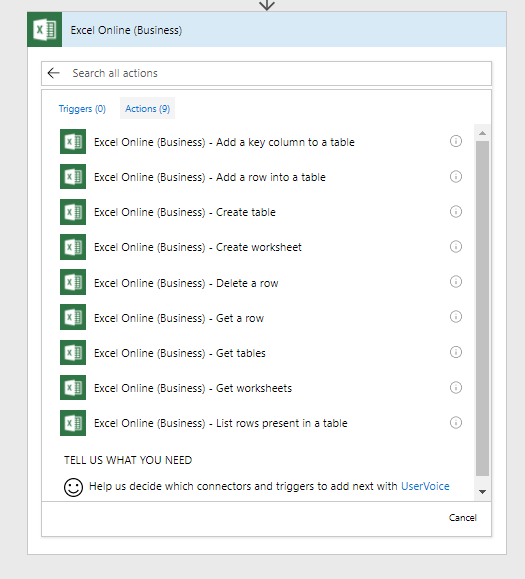The height and width of the screenshot is (579, 525).
Task: Go back using the left arrow icon
Action: [54, 73]
